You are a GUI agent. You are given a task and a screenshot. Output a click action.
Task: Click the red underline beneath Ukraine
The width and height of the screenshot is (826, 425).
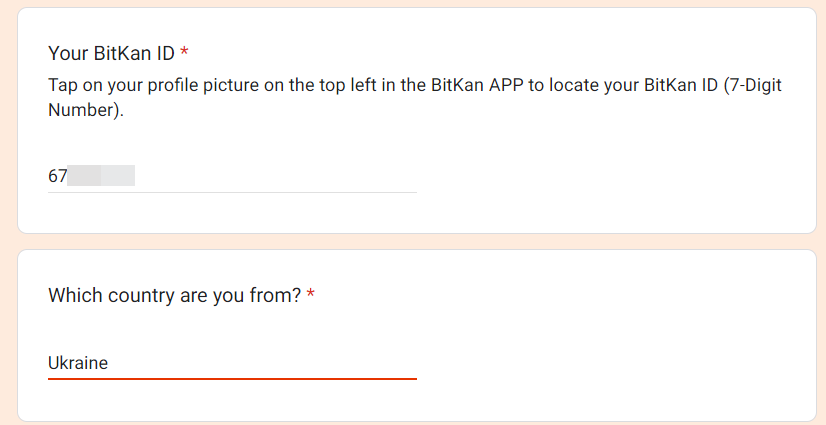pos(232,379)
